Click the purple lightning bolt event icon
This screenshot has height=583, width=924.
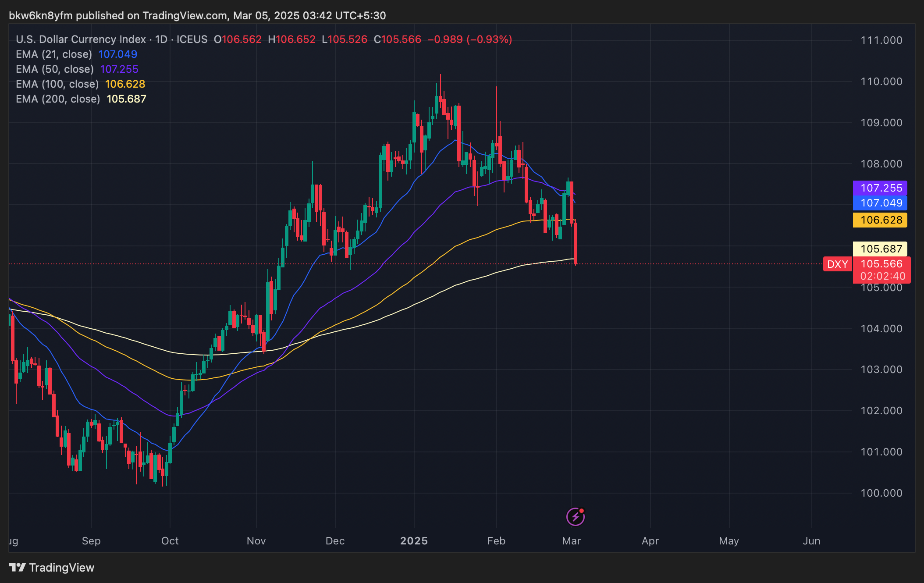click(x=575, y=517)
